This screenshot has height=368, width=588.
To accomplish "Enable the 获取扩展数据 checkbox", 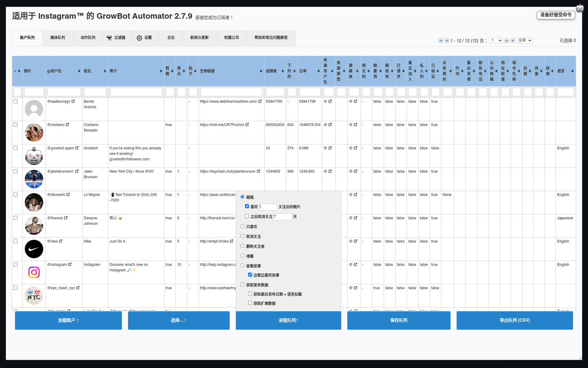I will tap(250, 303).
